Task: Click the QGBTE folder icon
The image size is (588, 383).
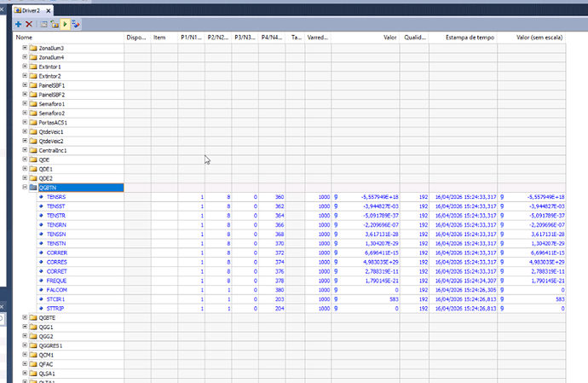Action: tap(33, 318)
